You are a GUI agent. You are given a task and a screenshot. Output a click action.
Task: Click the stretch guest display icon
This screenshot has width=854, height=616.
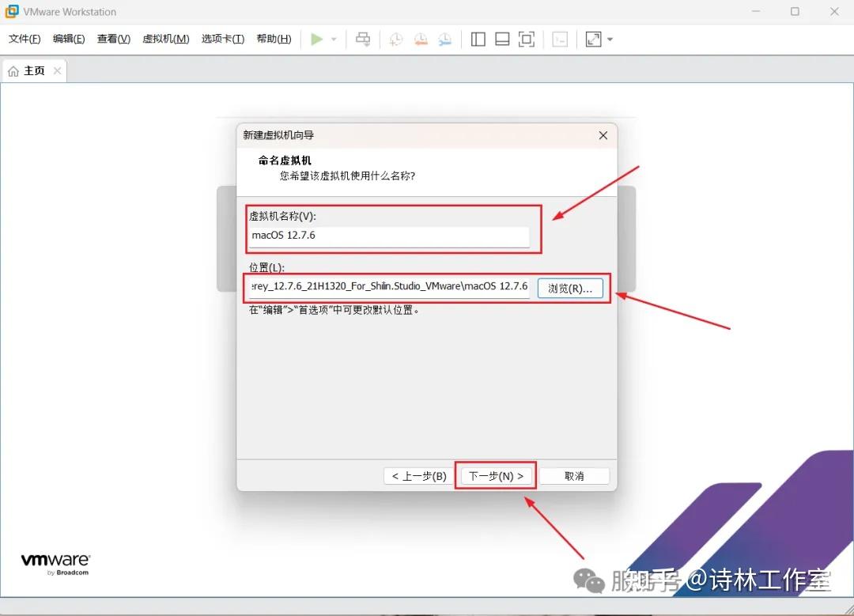pyautogui.click(x=593, y=40)
